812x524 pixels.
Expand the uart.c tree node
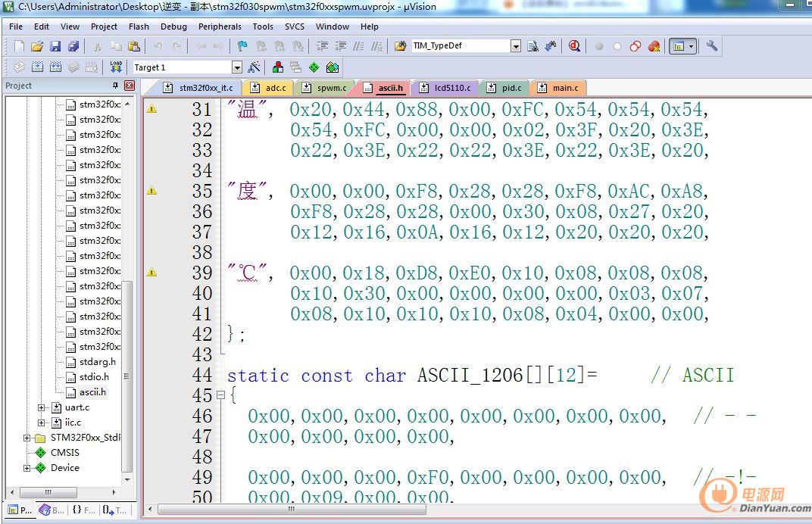click(42, 407)
